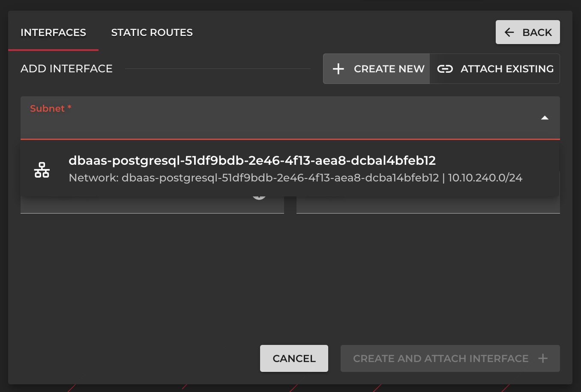Select the ATTACH EXISTING attachment mode

point(494,68)
